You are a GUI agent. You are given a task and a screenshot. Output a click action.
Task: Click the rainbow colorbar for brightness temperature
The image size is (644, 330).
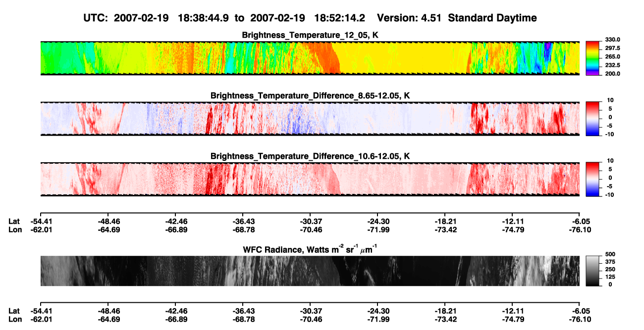click(592, 58)
